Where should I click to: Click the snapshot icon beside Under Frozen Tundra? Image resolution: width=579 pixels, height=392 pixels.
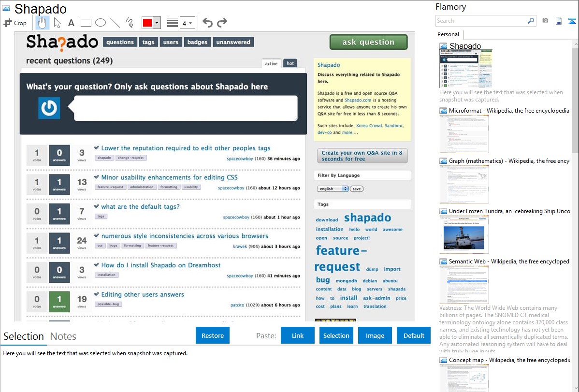click(x=443, y=211)
